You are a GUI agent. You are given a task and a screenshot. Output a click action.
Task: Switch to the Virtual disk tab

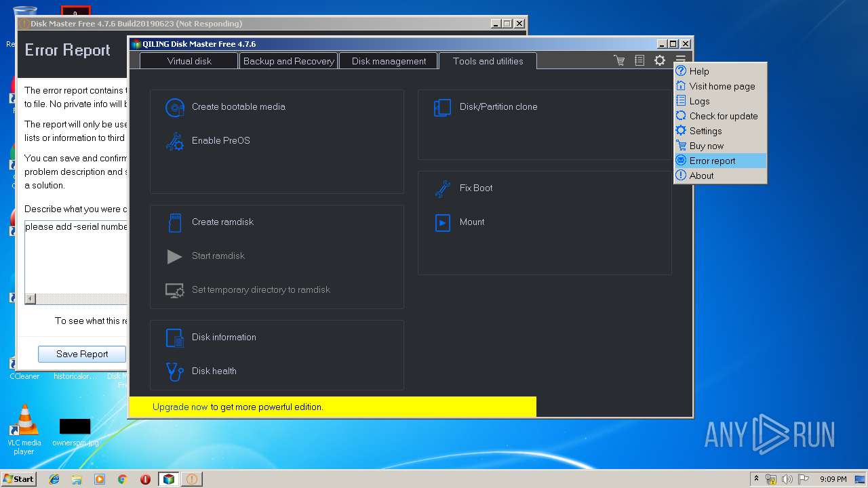point(189,61)
